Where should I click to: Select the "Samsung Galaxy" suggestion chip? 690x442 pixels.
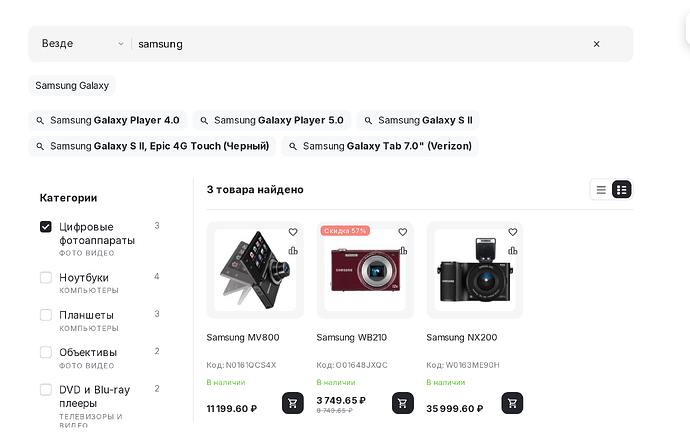(x=72, y=85)
